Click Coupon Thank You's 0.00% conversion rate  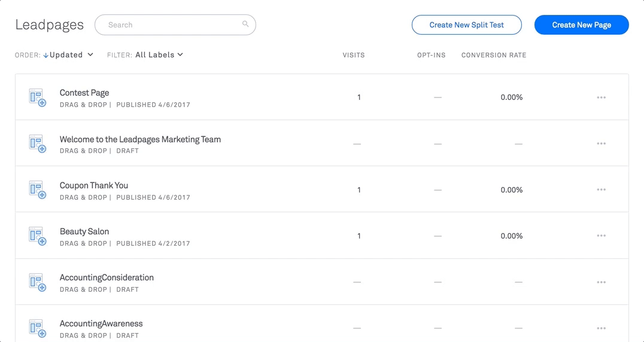[x=511, y=190]
